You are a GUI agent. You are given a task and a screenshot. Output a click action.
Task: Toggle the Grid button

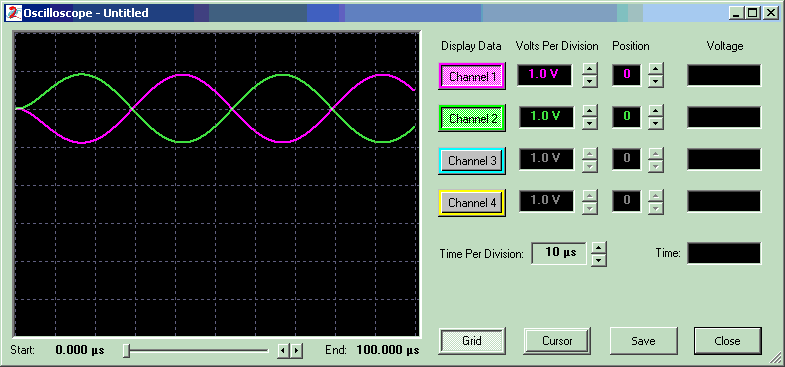[x=472, y=341]
